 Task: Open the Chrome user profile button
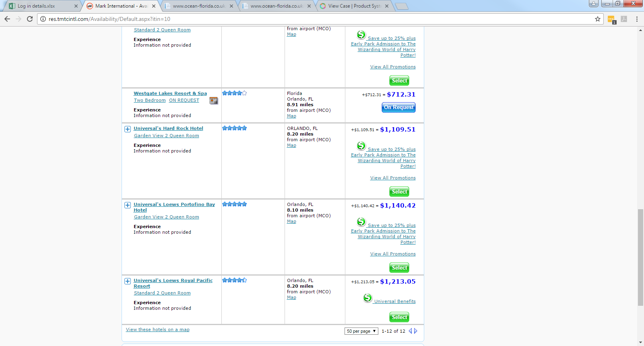tap(594, 4)
